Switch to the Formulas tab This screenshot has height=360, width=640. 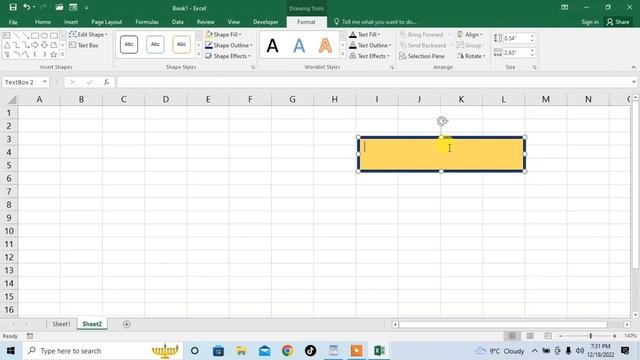click(147, 22)
